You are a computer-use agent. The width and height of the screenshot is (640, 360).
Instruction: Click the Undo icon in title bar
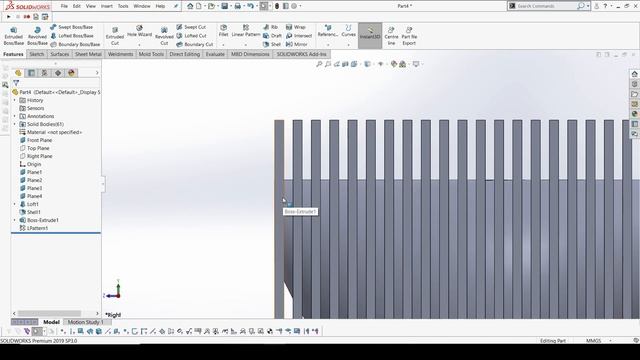point(251,6)
